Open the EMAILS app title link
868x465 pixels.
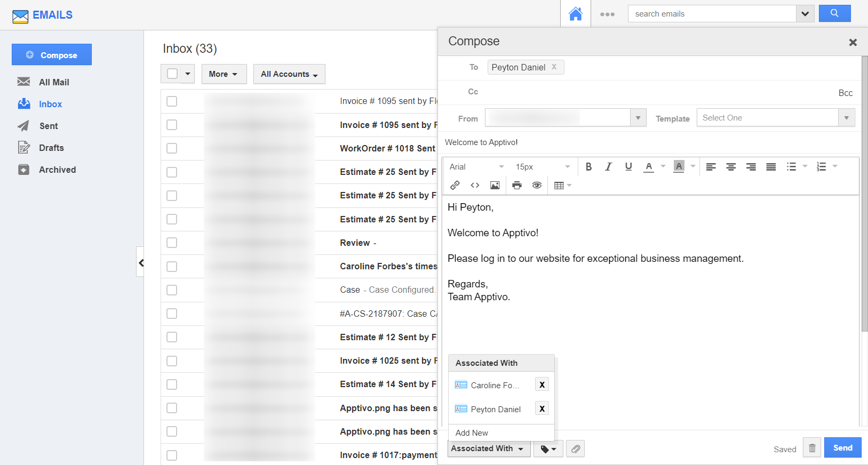tap(52, 15)
